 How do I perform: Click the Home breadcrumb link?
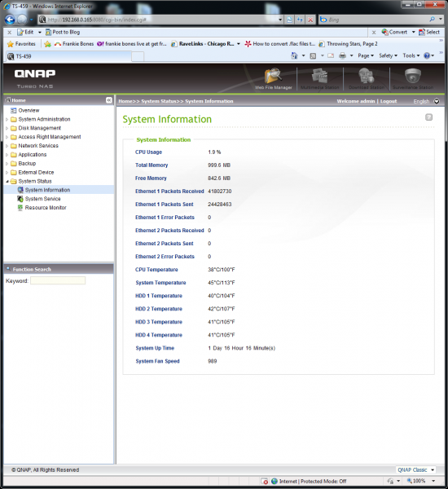click(x=125, y=101)
